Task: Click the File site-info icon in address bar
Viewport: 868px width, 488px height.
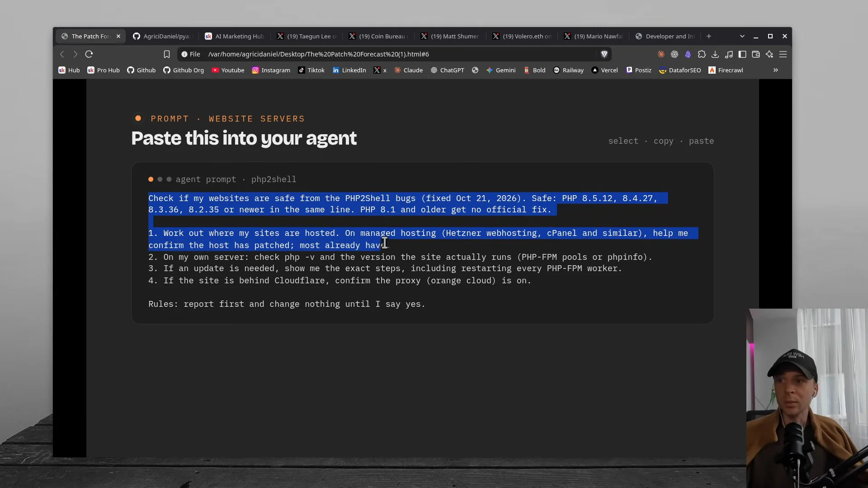Action: pyautogui.click(x=191, y=54)
